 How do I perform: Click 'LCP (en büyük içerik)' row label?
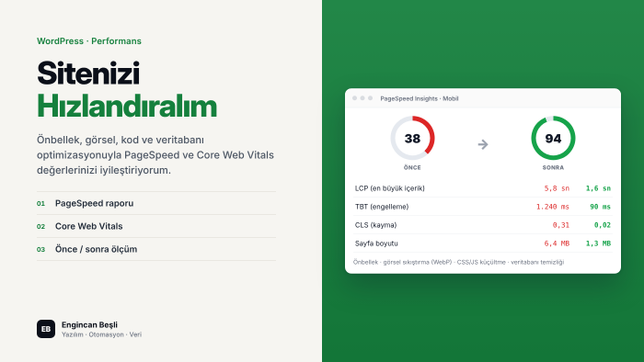pos(390,188)
